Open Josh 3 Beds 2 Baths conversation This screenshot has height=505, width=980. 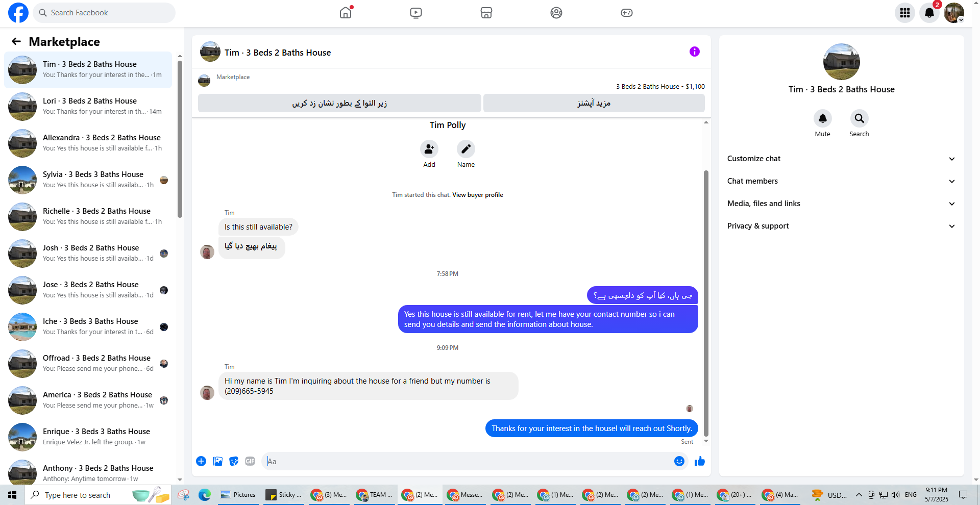[88, 254]
